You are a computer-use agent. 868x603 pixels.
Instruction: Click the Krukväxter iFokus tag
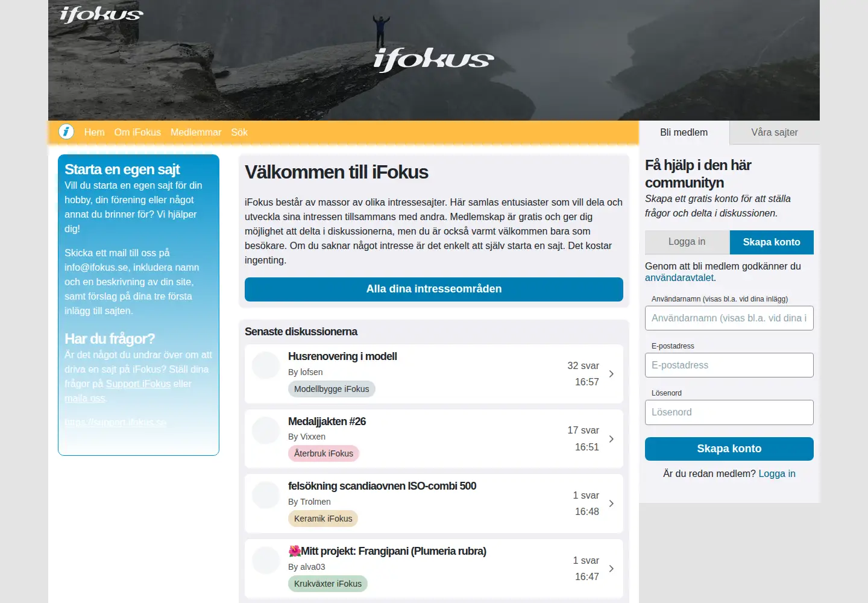pos(328,584)
